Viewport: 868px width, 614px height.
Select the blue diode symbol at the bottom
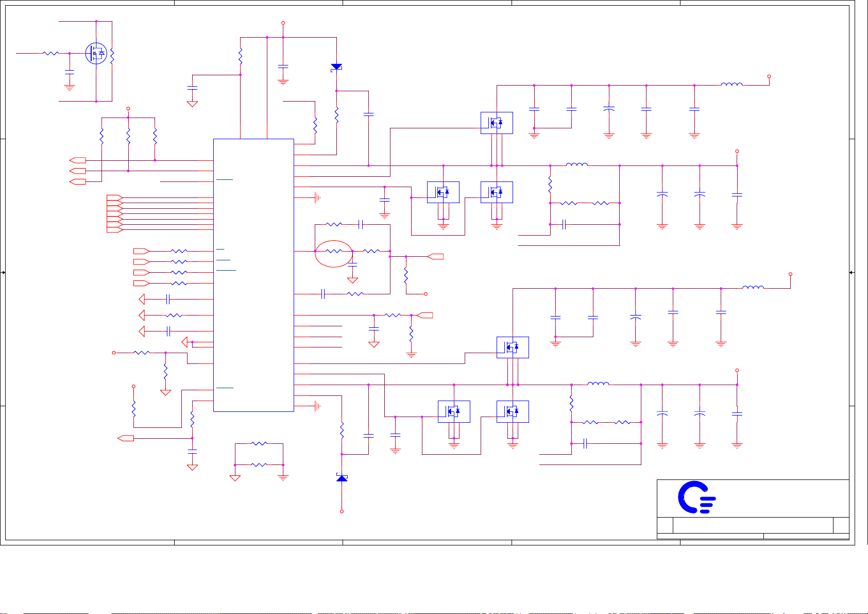(x=342, y=478)
